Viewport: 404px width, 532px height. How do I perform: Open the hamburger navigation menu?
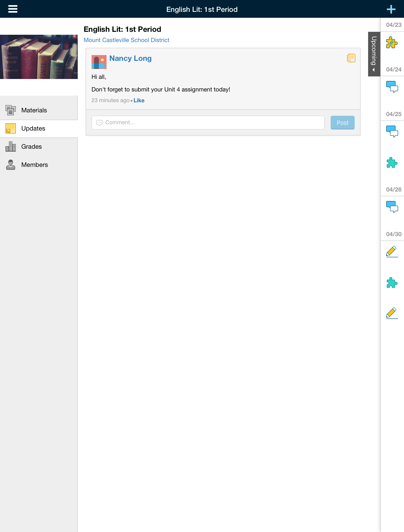tap(13, 9)
